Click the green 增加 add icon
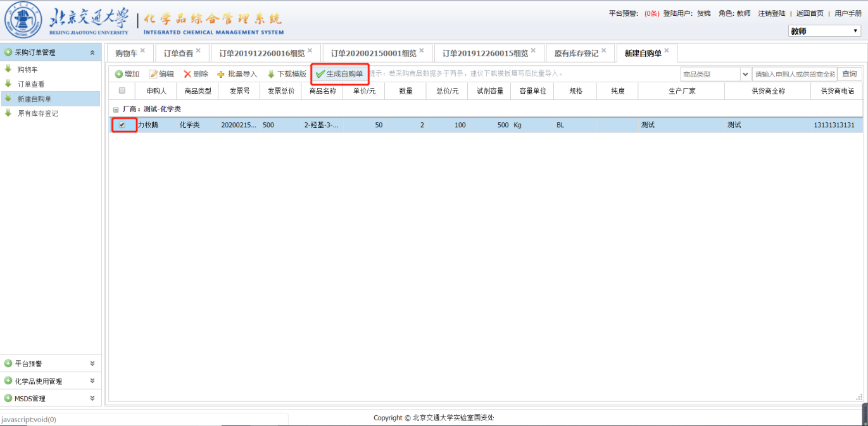Screen dimensions: 868x426 pyautogui.click(x=118, y=74)
